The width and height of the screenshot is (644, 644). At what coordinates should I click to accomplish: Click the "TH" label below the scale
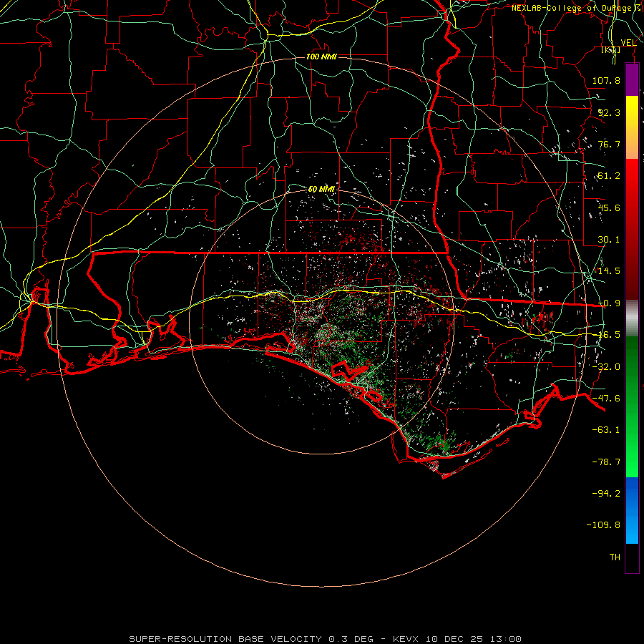click(615, 557)
